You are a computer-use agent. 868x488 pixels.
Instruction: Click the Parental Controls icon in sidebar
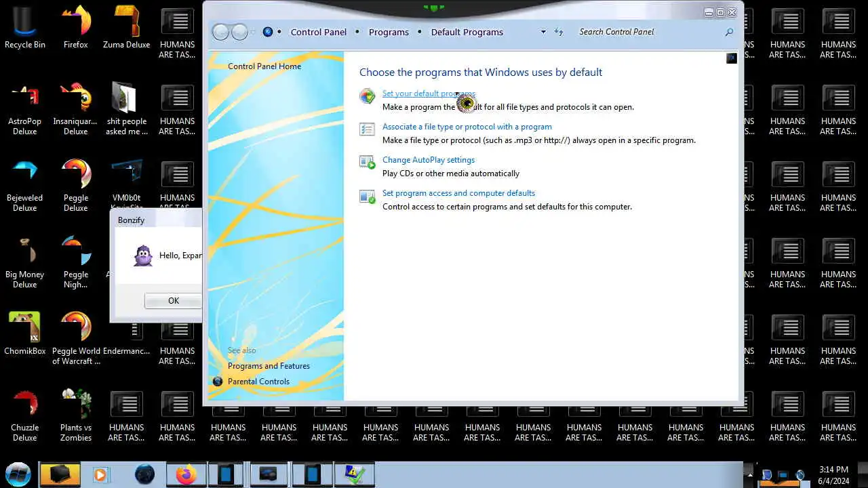click(218, 382)
